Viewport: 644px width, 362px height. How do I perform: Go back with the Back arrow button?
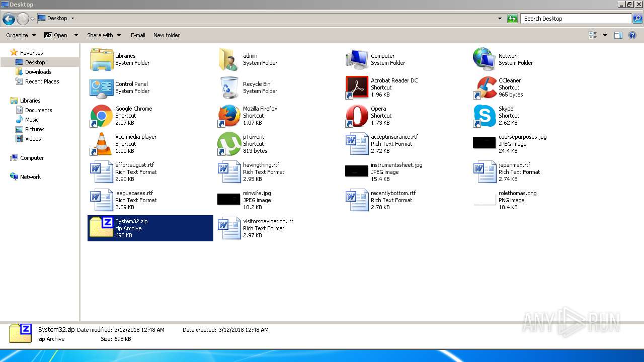(x=9, y=19)
